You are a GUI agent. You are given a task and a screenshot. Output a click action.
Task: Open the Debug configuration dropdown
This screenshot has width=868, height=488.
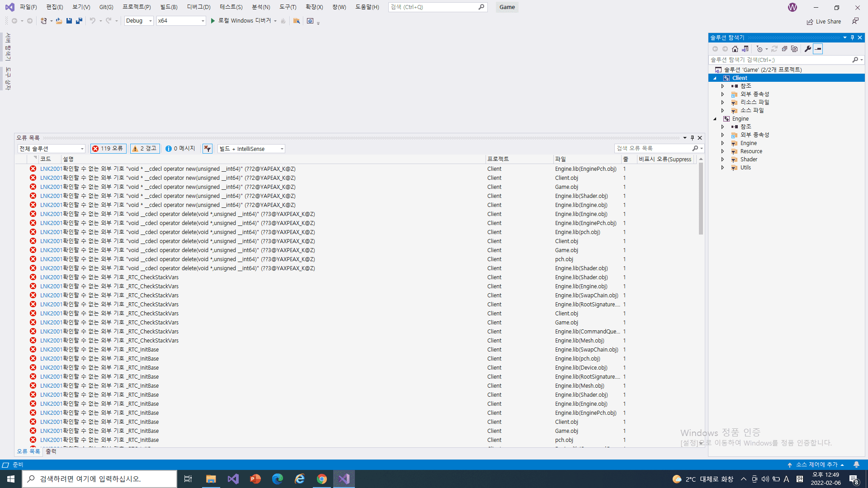click(139, 21)
